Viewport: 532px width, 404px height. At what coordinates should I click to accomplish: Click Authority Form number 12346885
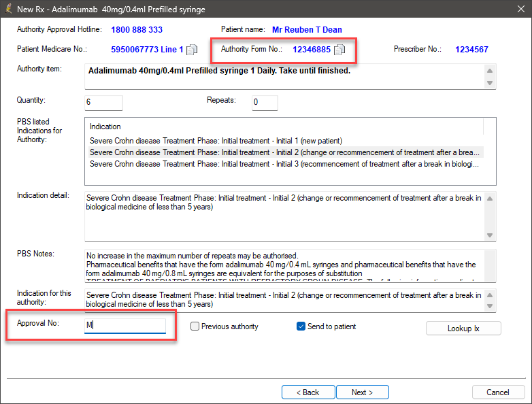pos(312,50)
